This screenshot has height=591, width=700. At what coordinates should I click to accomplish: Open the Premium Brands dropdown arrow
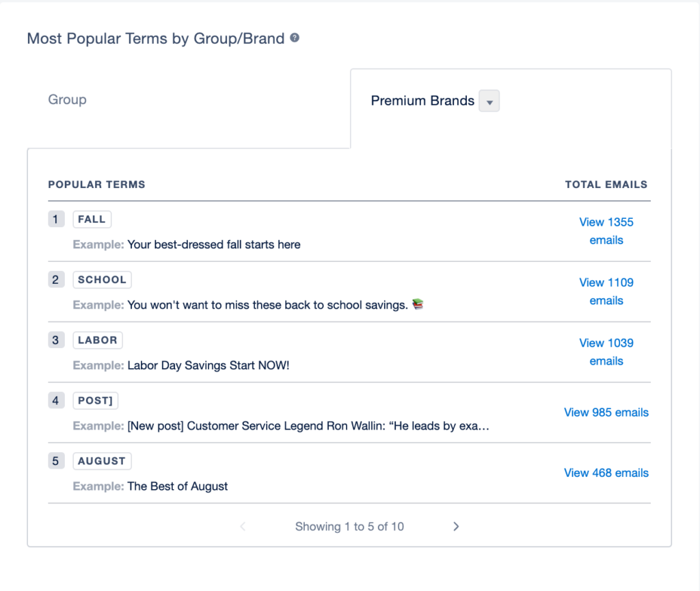pos(489,101)
